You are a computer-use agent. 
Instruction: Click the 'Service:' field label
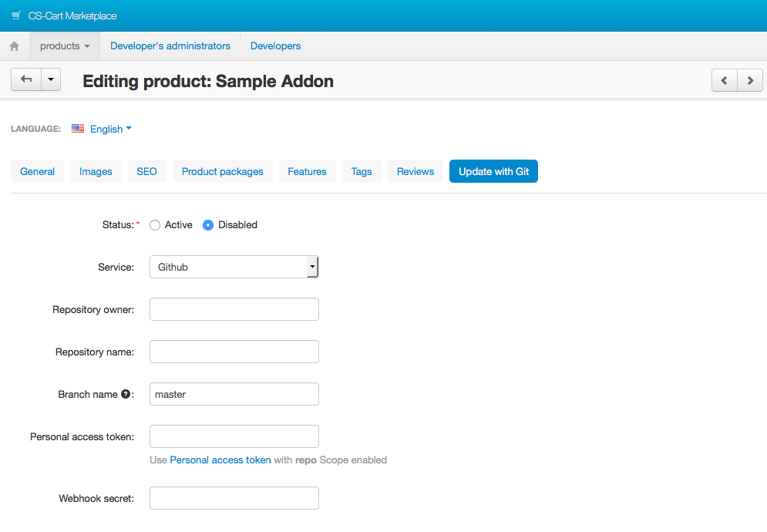click(x=116, y=268)
